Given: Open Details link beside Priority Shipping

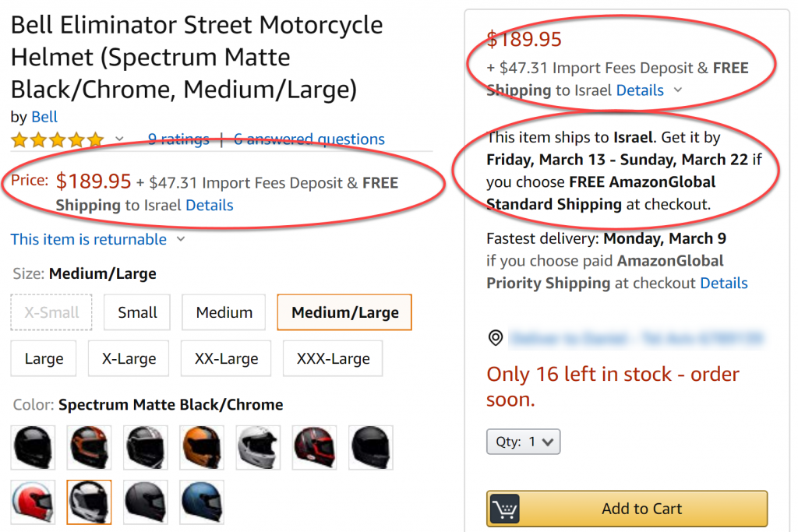Looking at the screenshot, I should (724, 283).
